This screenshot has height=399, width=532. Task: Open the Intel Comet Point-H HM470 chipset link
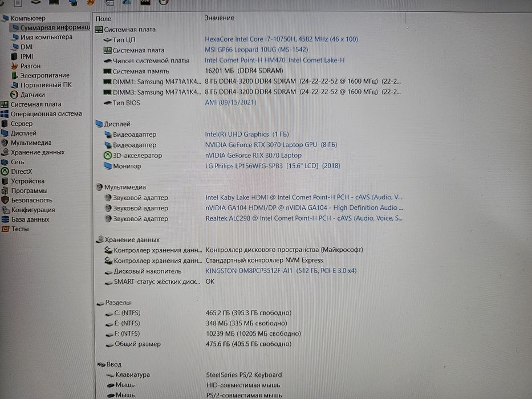coord(274,60)
